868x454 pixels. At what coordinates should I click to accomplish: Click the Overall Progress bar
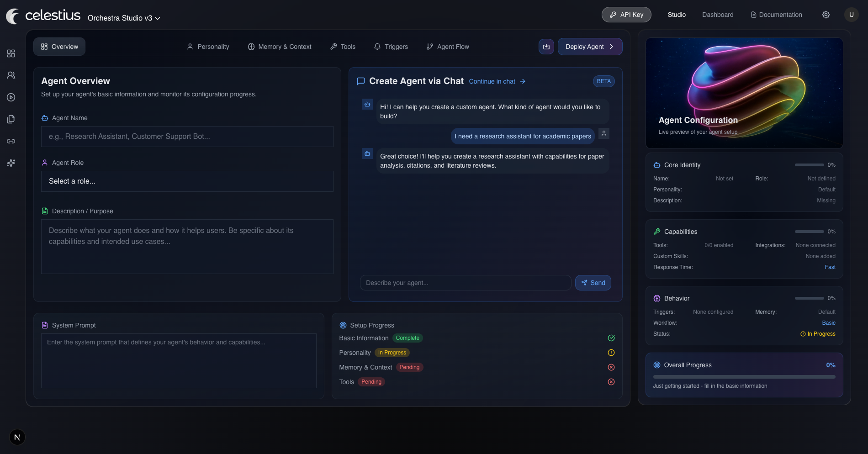tap(744, 377)
